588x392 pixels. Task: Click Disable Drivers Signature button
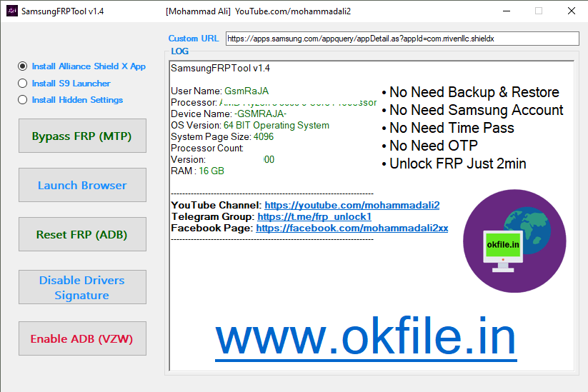click(82, 287)
